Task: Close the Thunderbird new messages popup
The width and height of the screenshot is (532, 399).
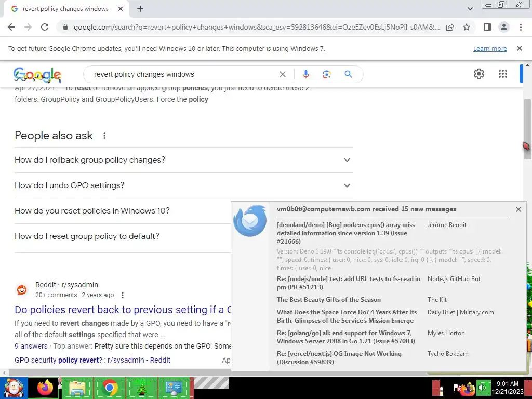Action: 518,209
